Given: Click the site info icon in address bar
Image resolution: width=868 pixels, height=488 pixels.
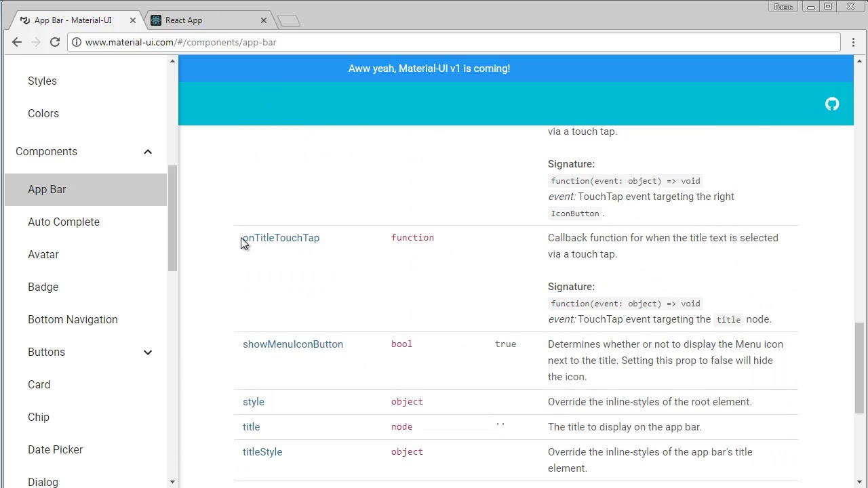Looking at the screenshot, I should tap(77, 42).
